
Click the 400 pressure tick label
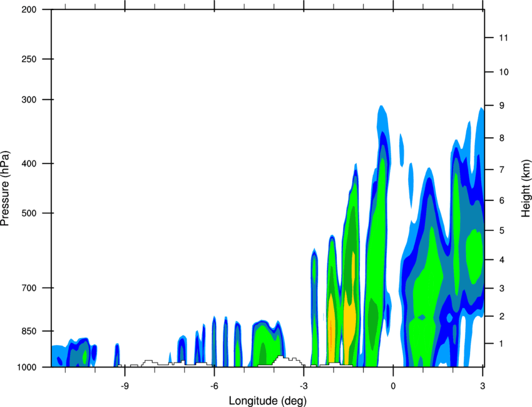(x=29, y=163)
